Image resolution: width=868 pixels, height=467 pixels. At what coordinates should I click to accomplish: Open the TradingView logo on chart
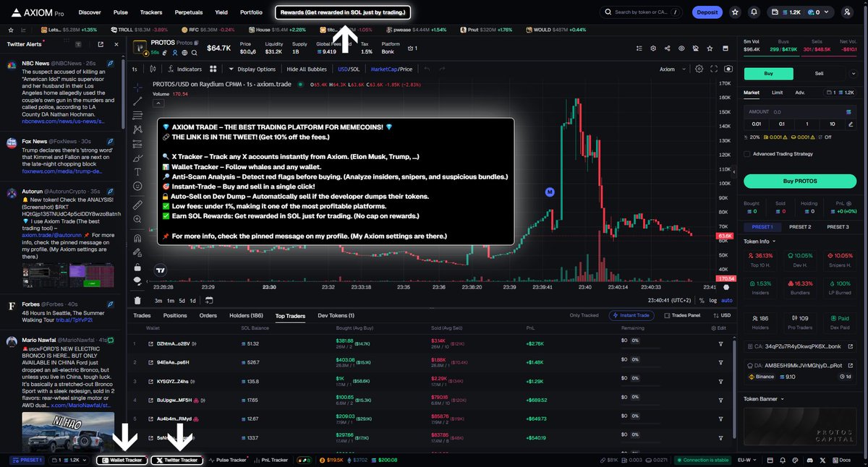tap(160, 270)
